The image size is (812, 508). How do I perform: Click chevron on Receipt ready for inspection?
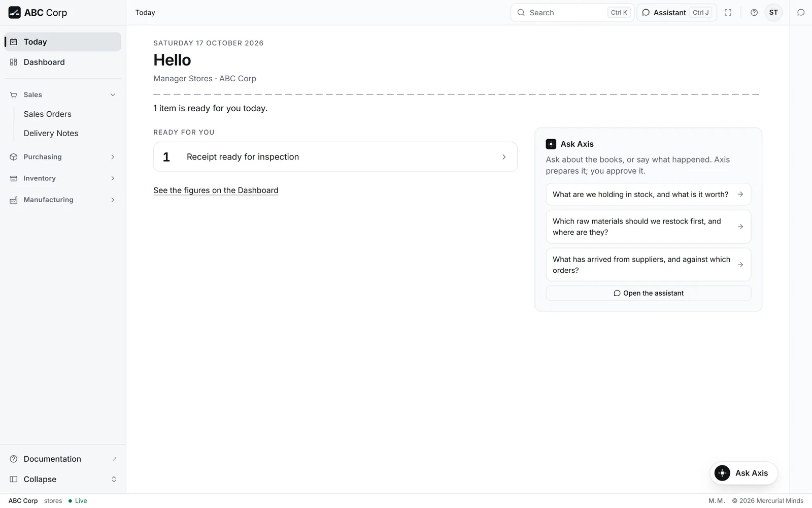[504, 157]
